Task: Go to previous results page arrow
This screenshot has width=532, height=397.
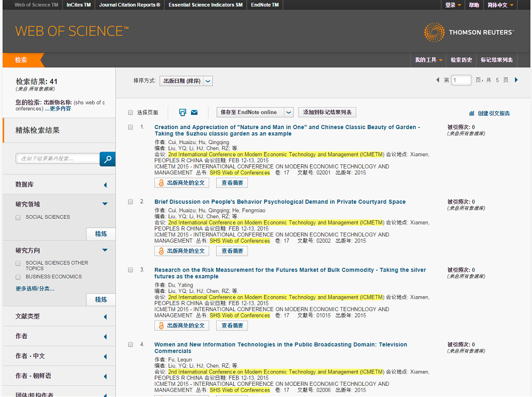Action: pos(438,80)
